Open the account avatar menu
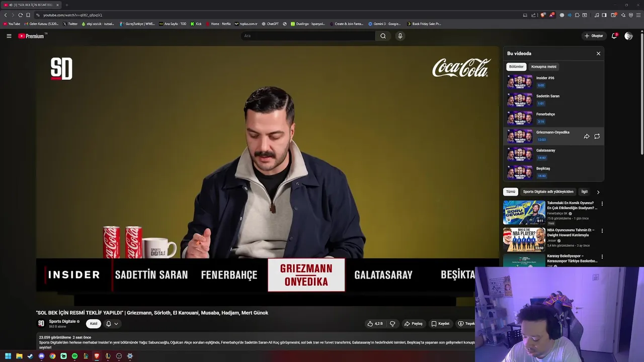 coord(628,36)
